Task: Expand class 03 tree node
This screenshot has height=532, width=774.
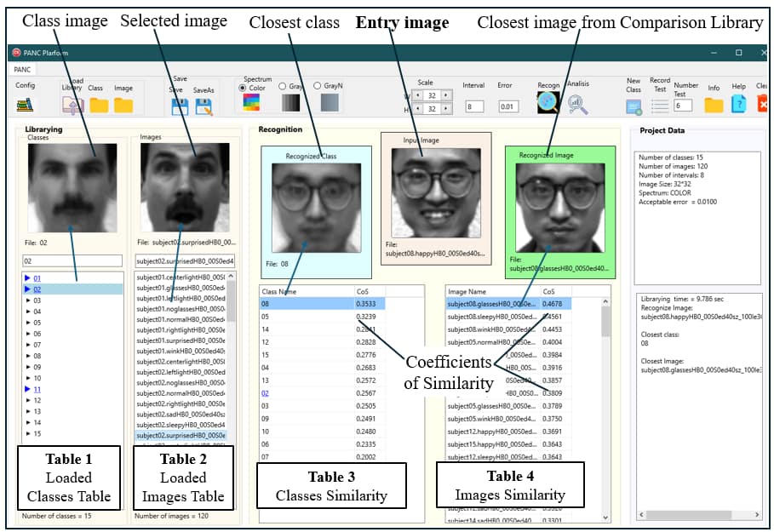Action: click(28, 300)
